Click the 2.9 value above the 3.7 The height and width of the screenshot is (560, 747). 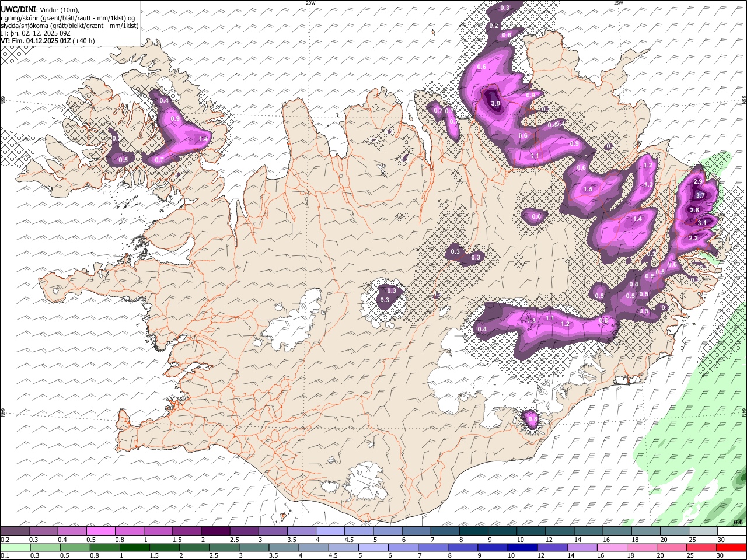(698, 181)
